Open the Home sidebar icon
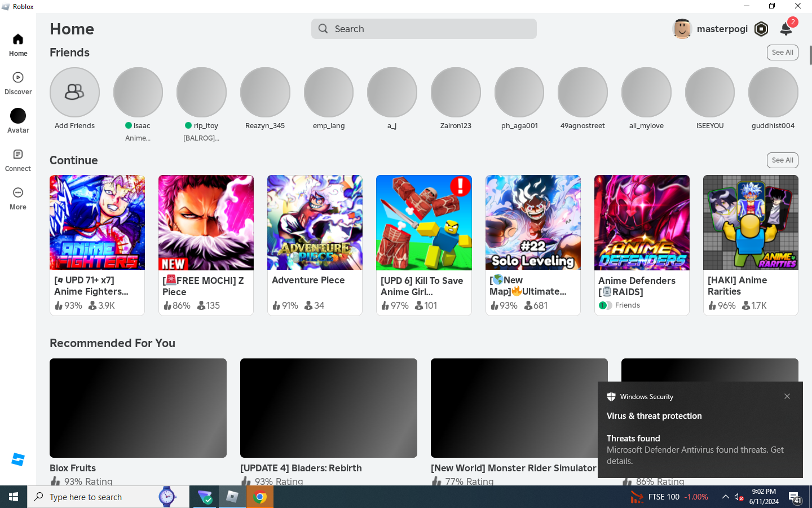Image resolution: width=812 pixels, height=508 pixels. tap(18, 45)
